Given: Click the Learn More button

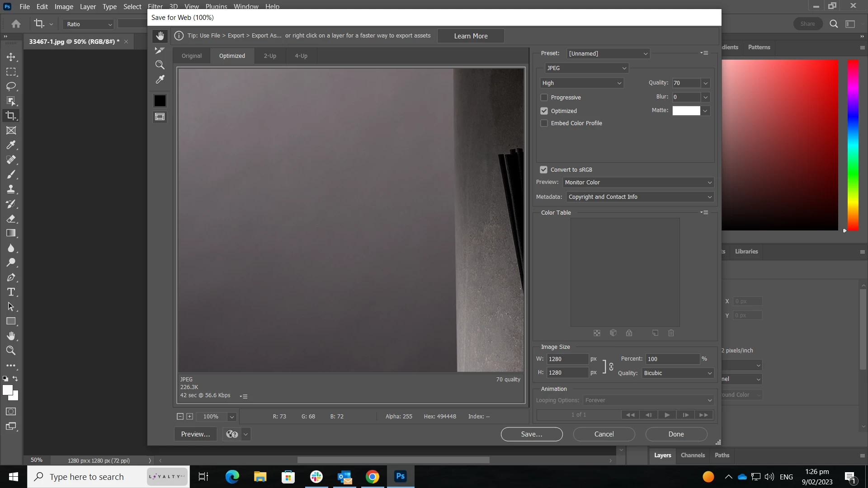Looking at the screenshot, I should tap(471, 36).
